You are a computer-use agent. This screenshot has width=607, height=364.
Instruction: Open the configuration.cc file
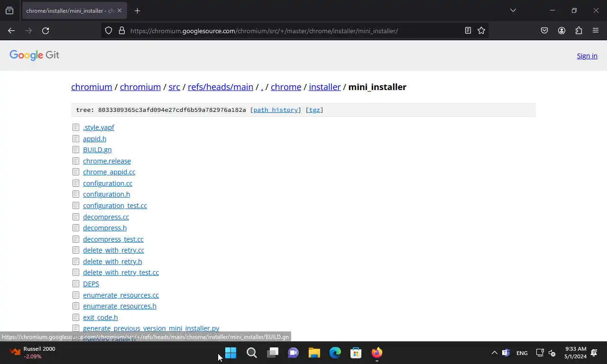coord(108,183)
